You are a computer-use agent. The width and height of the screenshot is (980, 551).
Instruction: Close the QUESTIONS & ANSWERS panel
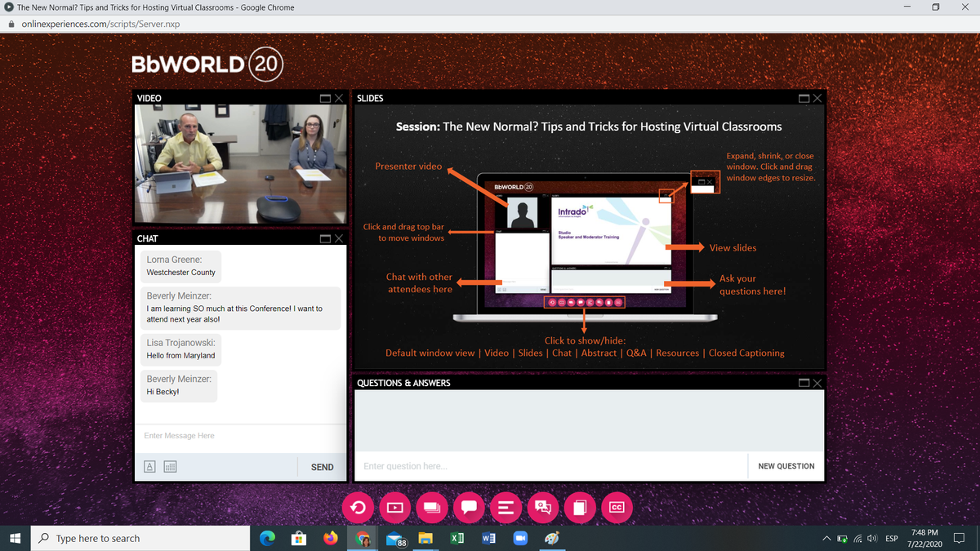point(817,383)
